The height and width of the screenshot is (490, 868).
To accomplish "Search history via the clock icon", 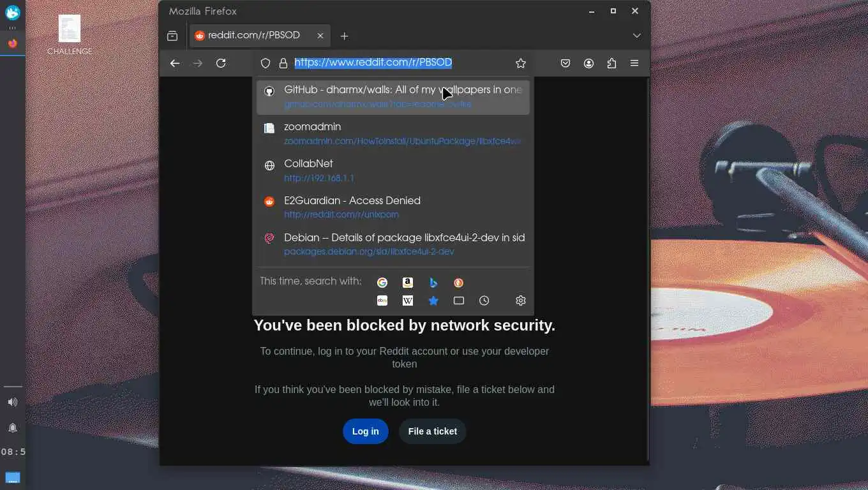I will point(484,301).
